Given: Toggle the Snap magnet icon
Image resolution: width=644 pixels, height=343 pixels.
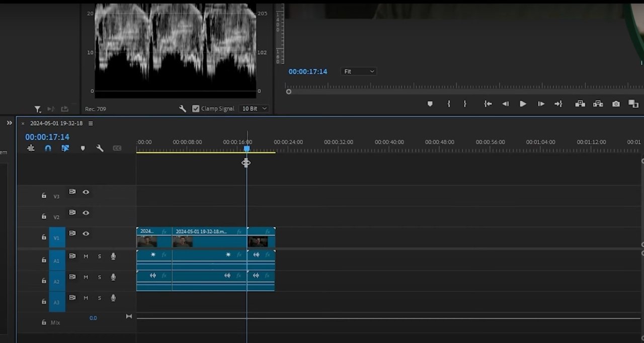Looking at the screenshot, I should (x=48, y=148).
